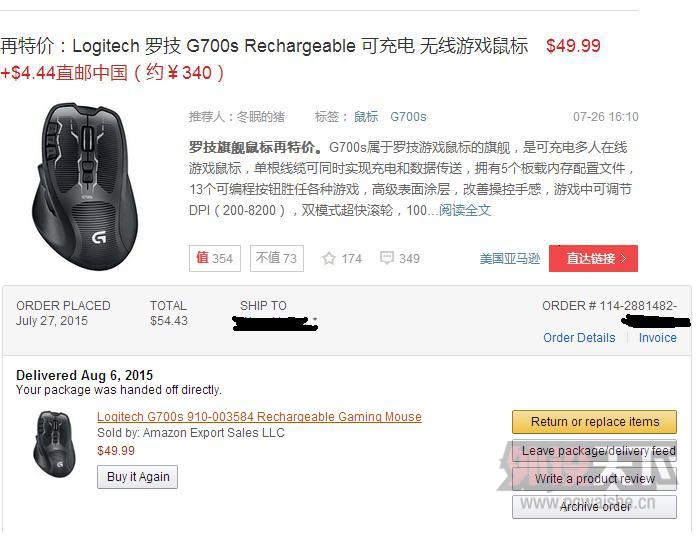Open the G700s tag link
697x536 pixels.
point(408,117)
